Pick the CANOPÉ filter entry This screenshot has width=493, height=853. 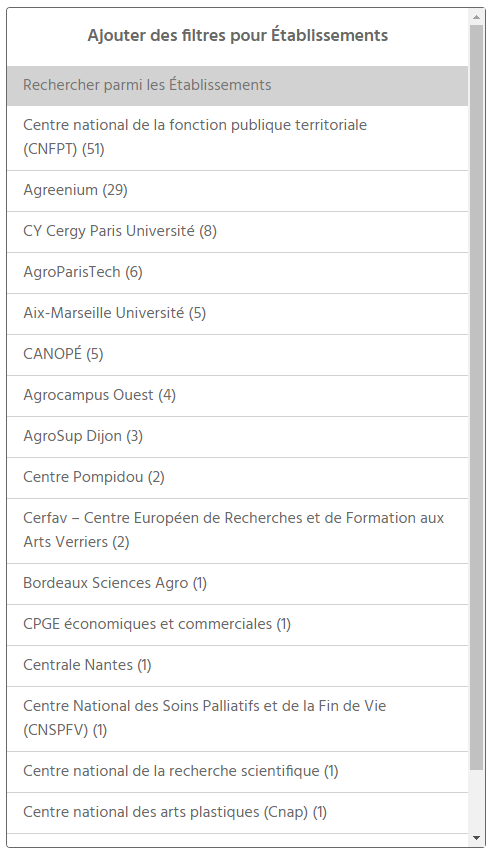[x=237, y=355]
